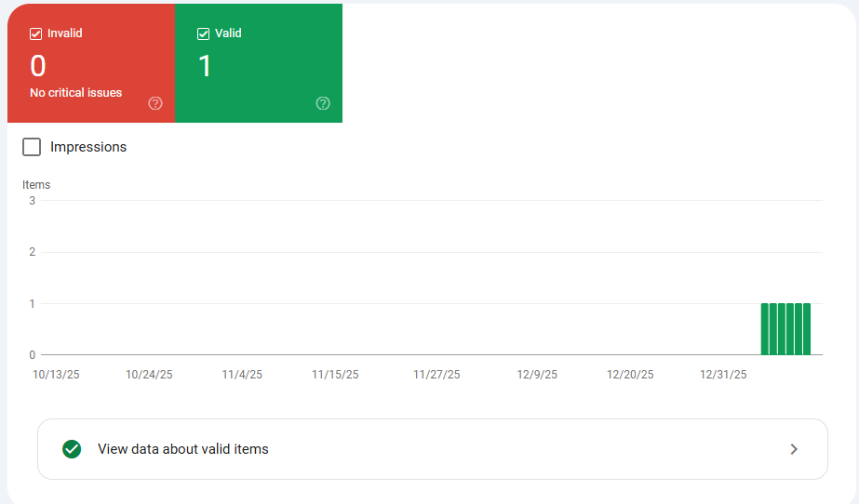Click the valid count number 1
The width and height of the screenshot is (859, 504).
pos(205,66)
